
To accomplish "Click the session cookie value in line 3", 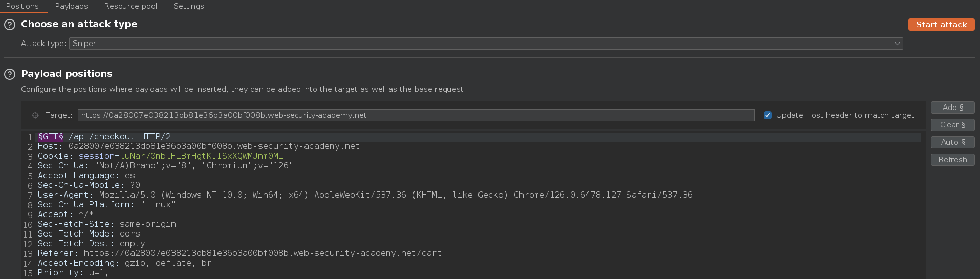I will 201,156.
